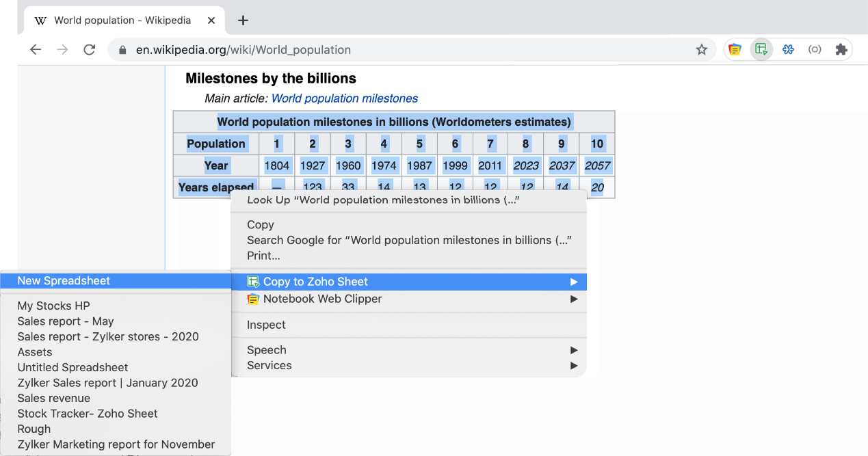Choose Inspect from the context menu

pos(408,325)
